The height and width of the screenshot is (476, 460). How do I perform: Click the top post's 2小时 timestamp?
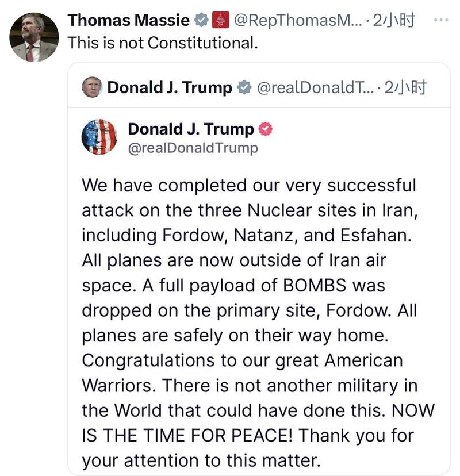click(x=393, y=21)
